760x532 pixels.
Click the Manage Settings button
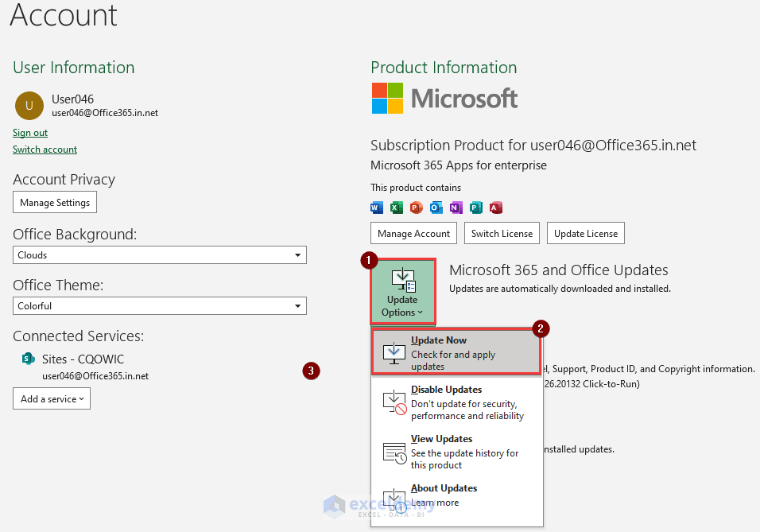(x=55, y=203)
